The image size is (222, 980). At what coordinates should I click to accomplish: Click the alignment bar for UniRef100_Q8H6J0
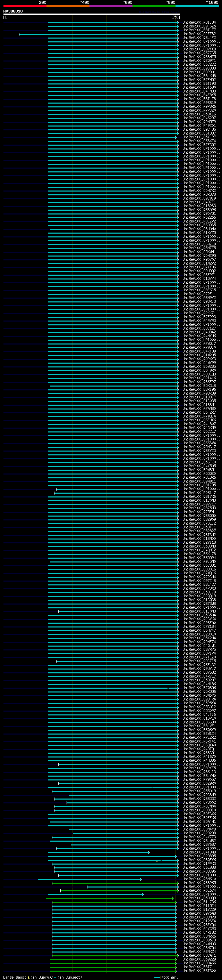[x=89, y=879]
